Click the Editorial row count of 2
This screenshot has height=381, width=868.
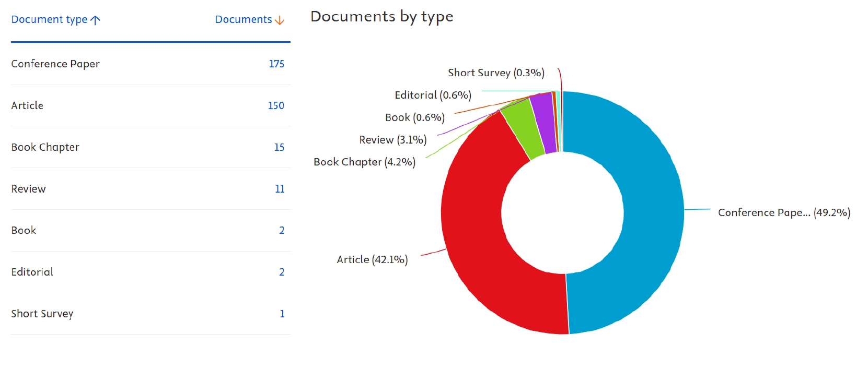pos(282,272)
